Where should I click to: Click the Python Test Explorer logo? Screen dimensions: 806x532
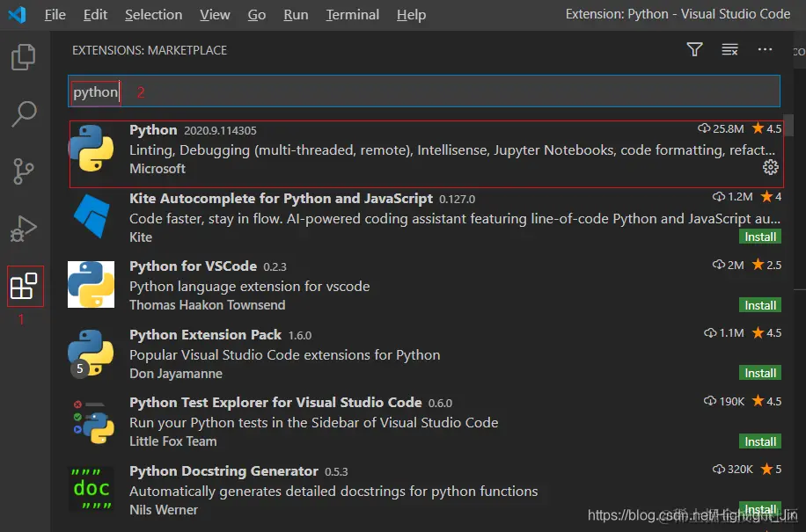(x=92, y=422)
